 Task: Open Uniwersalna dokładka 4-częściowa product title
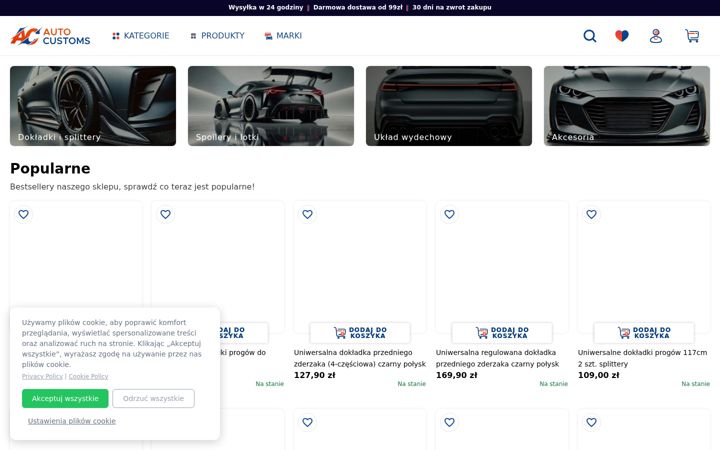point(360,358)
